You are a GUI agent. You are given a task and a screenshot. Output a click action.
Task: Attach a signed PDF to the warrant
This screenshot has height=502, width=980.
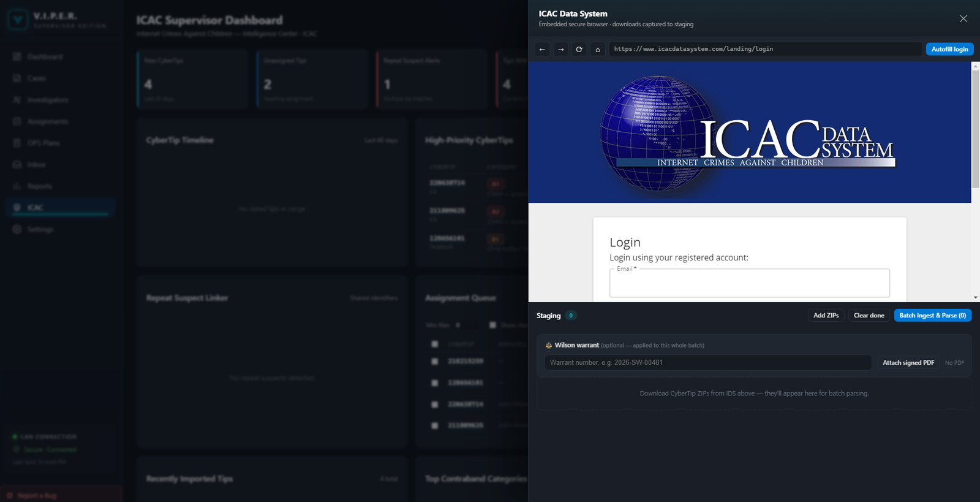point(908,362)
